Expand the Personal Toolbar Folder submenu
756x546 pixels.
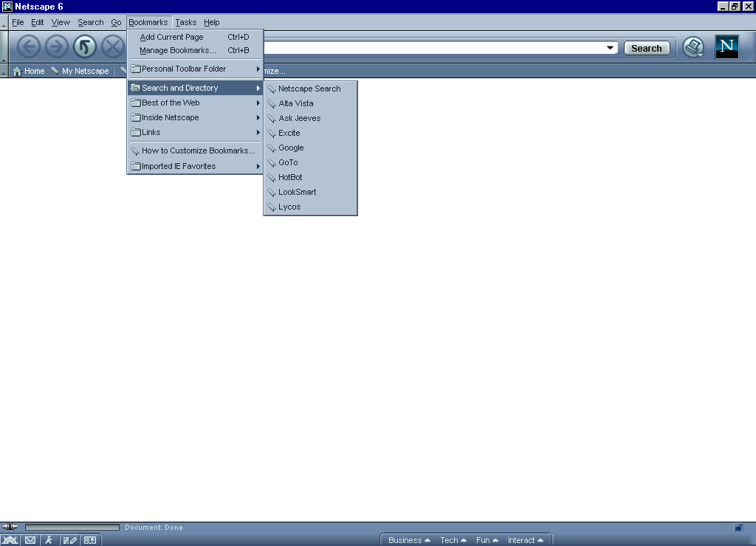click(x=195, y=69)
